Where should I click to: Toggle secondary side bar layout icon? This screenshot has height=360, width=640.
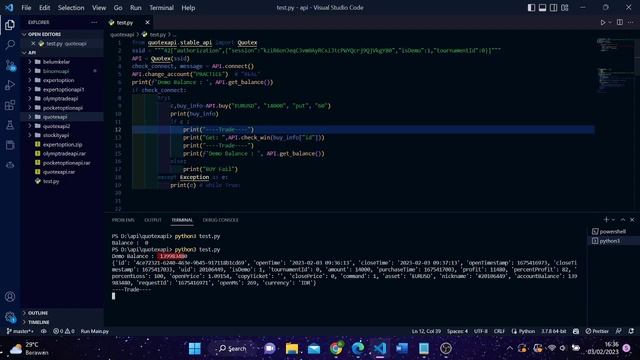coord(553,7)
